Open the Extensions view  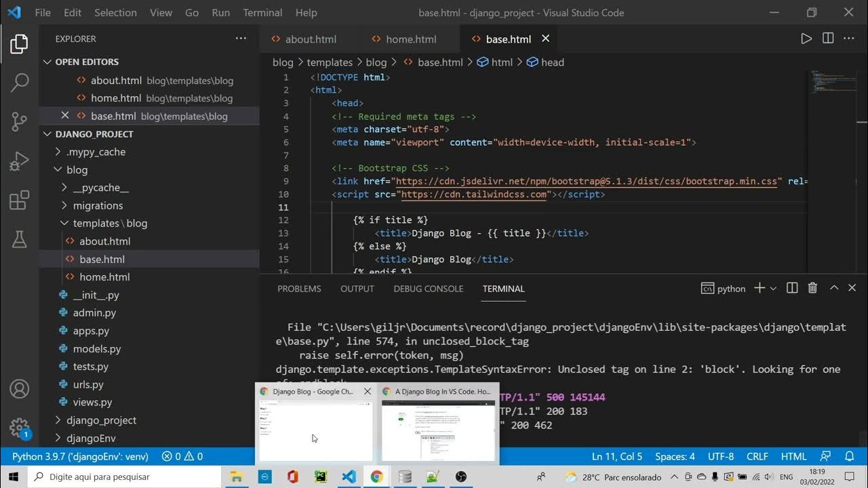pyautogui.click(x=19, y=201)
